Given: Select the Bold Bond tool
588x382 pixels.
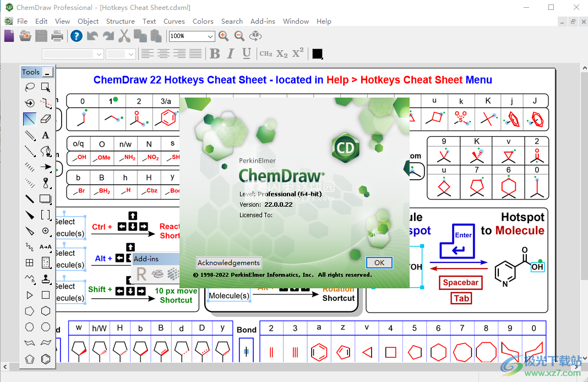Looking at the screenshot, I should point(30,198).
